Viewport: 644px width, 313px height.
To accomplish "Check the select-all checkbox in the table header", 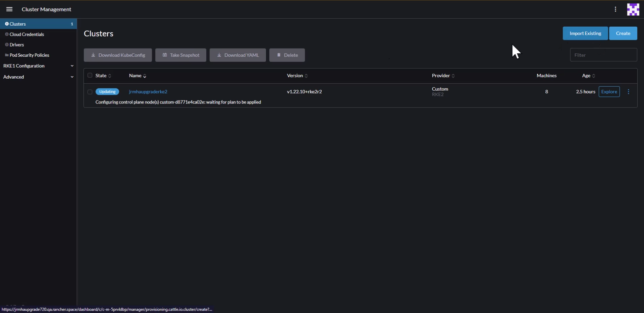I will [x=89, y=75].
